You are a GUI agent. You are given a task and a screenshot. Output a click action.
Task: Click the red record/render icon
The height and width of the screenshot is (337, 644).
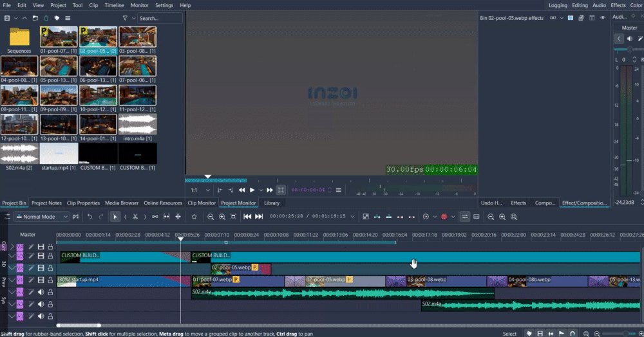pos(444,217)
